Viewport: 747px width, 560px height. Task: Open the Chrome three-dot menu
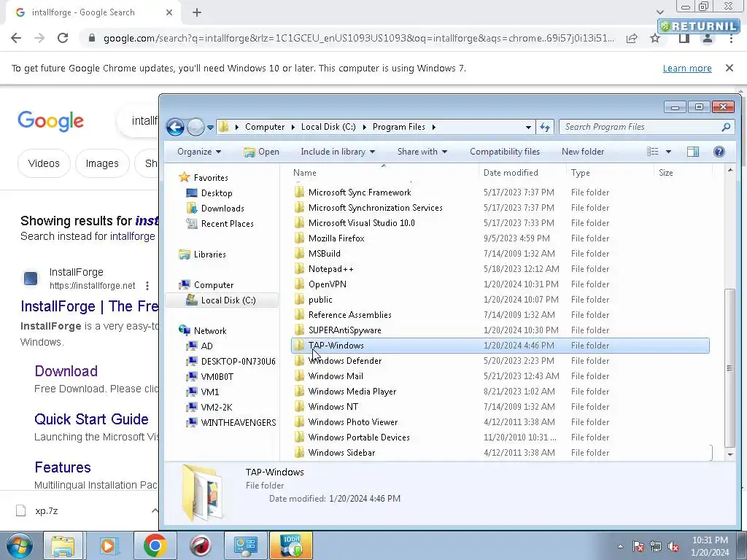(x=731, y=38)
